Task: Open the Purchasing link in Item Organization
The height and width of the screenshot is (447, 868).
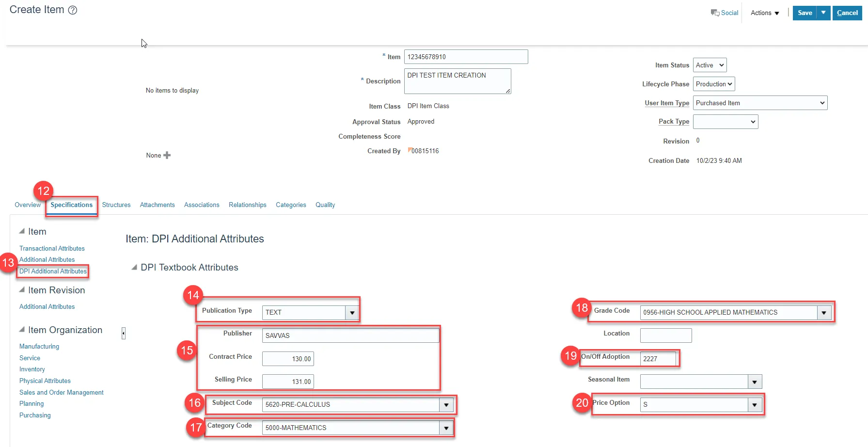Action: tap(35, 415)
